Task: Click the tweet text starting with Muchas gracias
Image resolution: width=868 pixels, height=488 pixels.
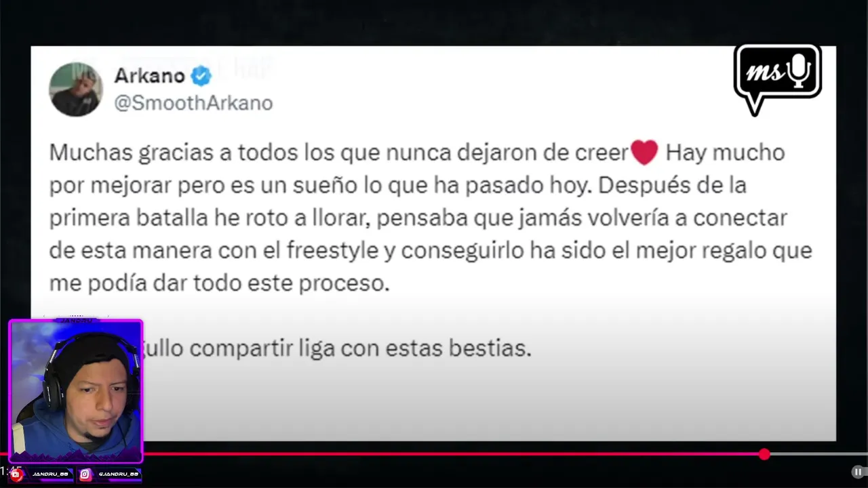Action: tap(431, 218)
